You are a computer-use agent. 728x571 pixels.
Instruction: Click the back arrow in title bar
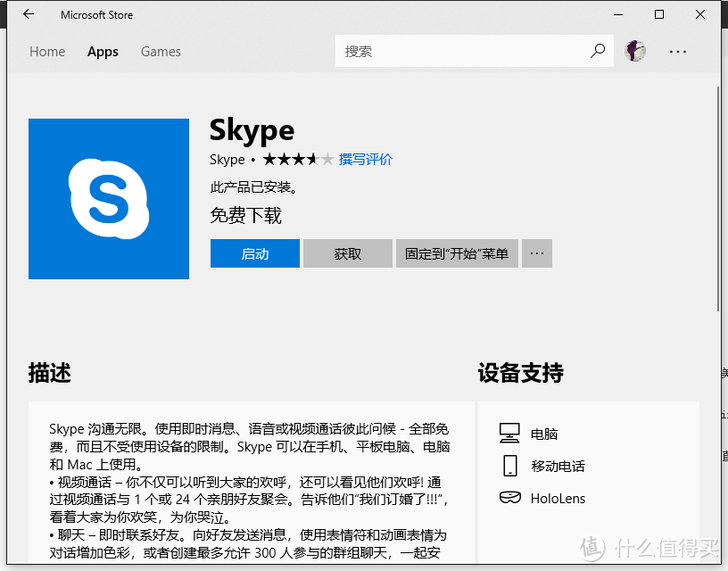point(29,14)
